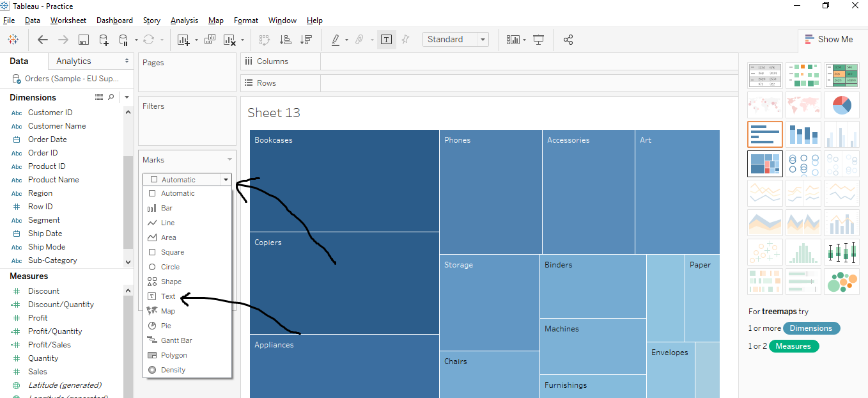Click the Sort Descending icon
The width and height of the screenshot is (868, 398).
click(x=306, y=39)
